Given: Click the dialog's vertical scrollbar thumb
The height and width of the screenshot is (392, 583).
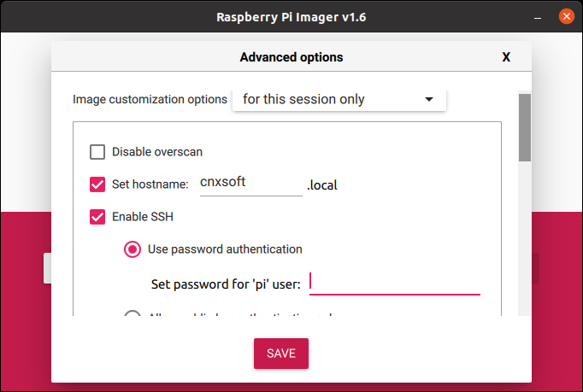Looking at the screenshot, I should point(525,127).
